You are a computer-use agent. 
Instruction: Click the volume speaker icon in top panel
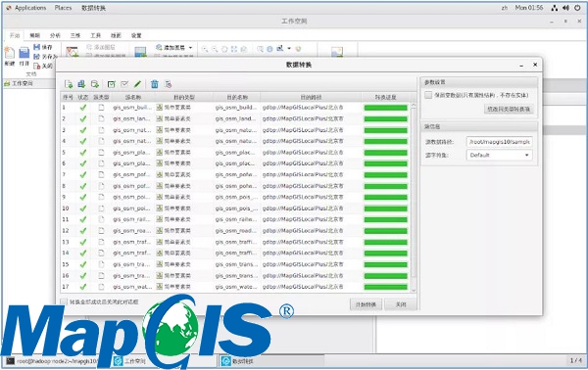[x=565, y=8]
